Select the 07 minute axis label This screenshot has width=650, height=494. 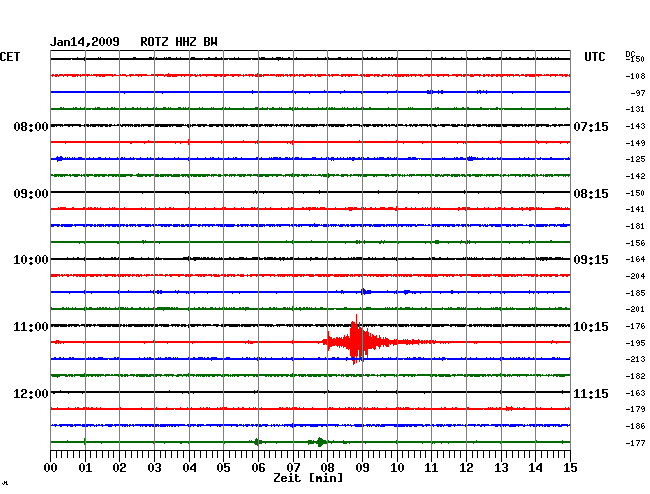tap(293, 467)
